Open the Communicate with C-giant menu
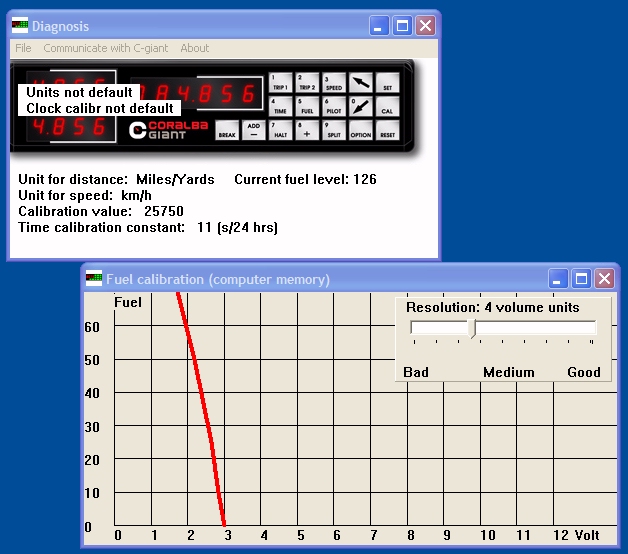The image size is (628, 554). pyautogui.click(x=105, y=48)
